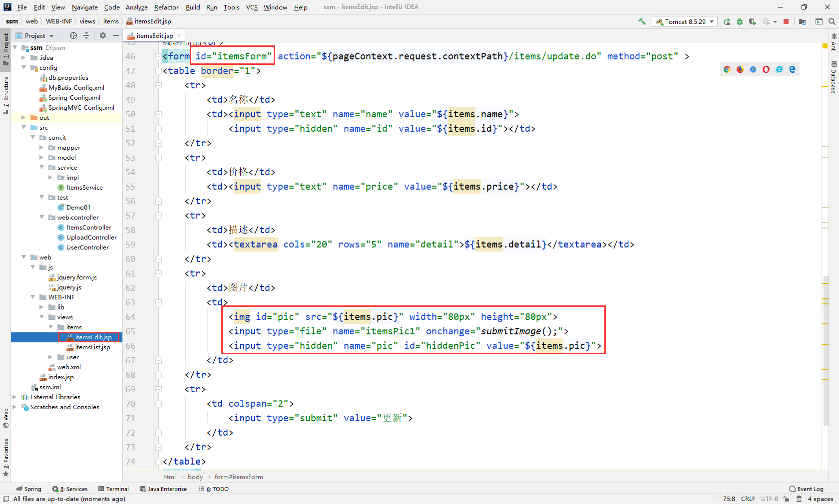Screen dimensions: 839x504
Task: Open the Build menu
Action: click(x=193, y=7)
